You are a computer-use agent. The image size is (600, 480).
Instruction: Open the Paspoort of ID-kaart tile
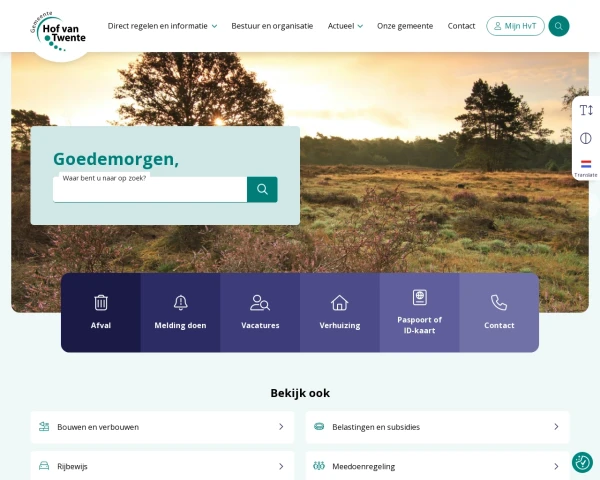pos(419,312)
